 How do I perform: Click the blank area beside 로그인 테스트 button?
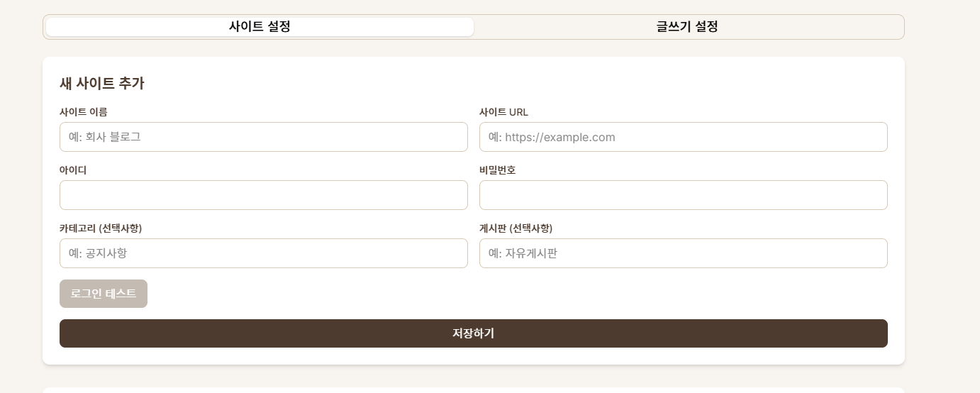(x=518, y=294)
